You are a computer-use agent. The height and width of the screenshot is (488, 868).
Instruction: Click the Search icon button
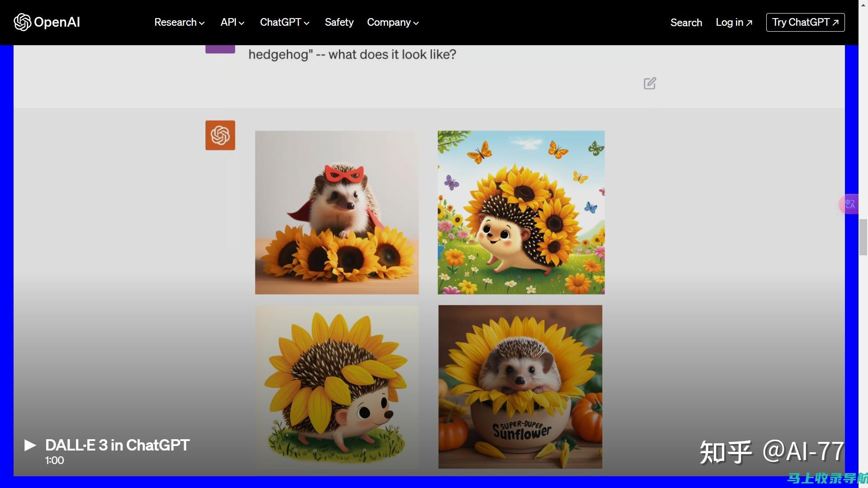686,23
